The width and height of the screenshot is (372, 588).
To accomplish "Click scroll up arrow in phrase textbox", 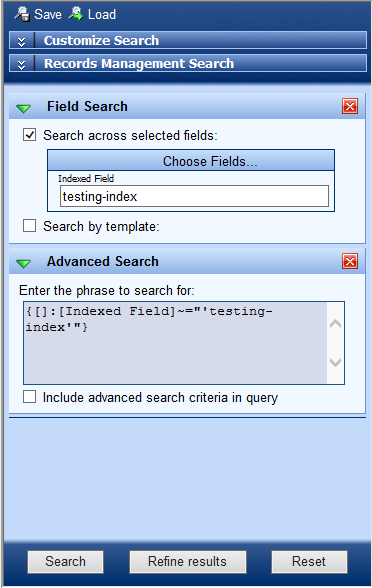I will pyautogui.click(x=335, y=324).
